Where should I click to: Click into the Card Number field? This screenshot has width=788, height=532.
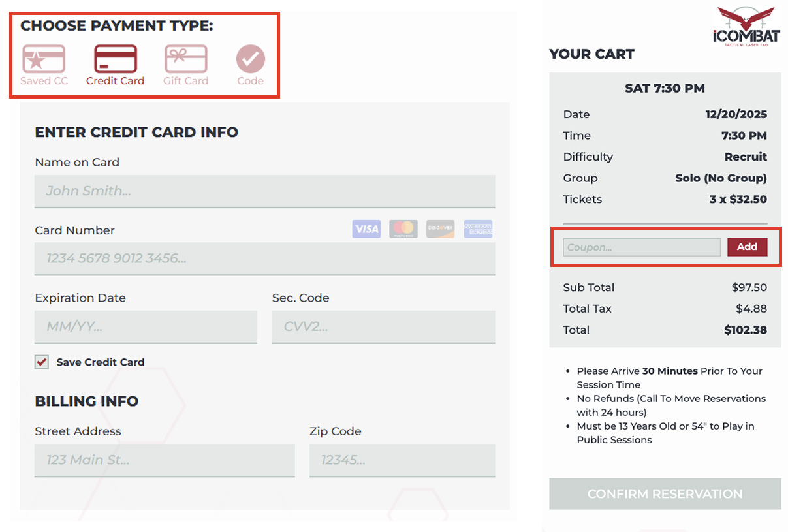[264, 258]
